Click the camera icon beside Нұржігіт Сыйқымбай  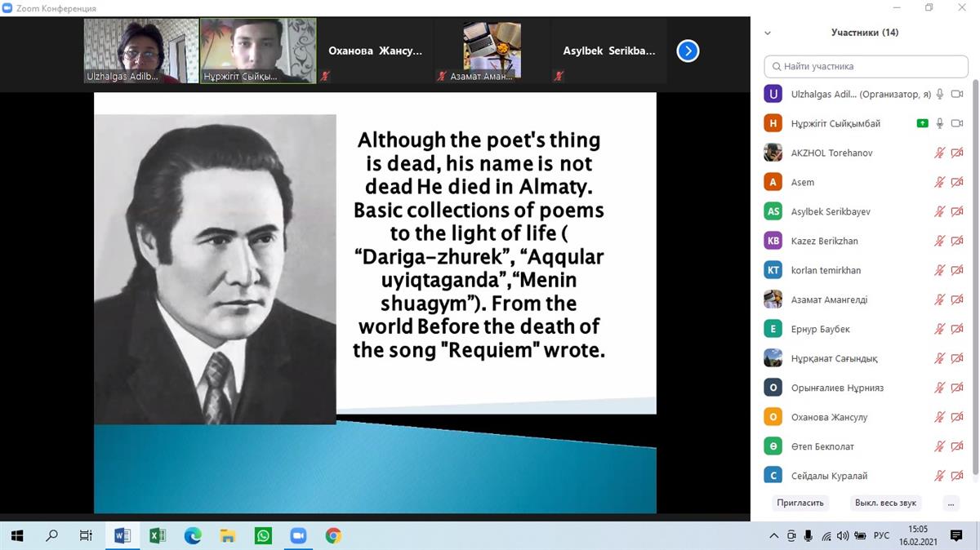957,124
